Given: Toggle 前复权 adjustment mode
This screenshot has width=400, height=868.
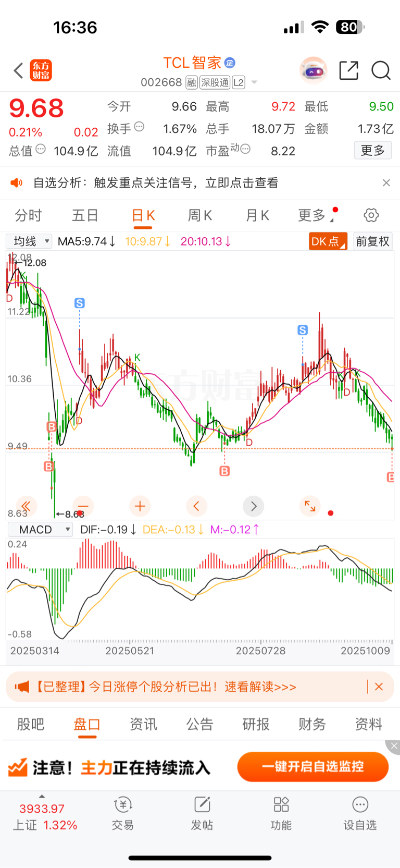Looking at the screenshot, I should [373, 241].
